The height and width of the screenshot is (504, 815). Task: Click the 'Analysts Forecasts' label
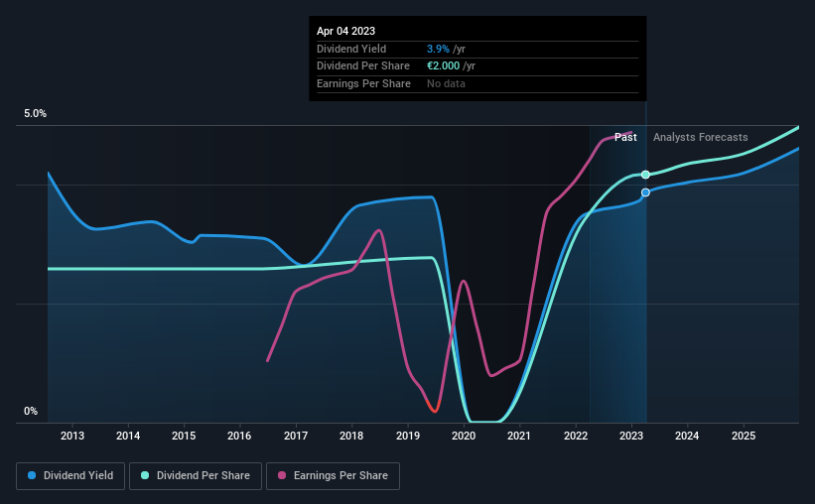(x=700, y=137)
